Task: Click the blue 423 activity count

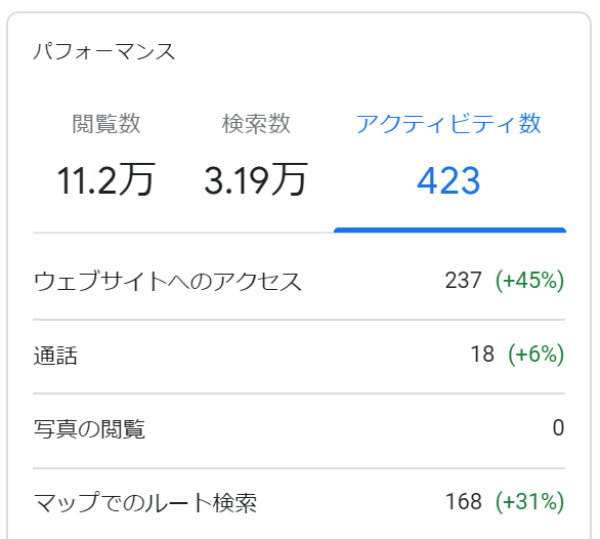Action: click(449, 181)
